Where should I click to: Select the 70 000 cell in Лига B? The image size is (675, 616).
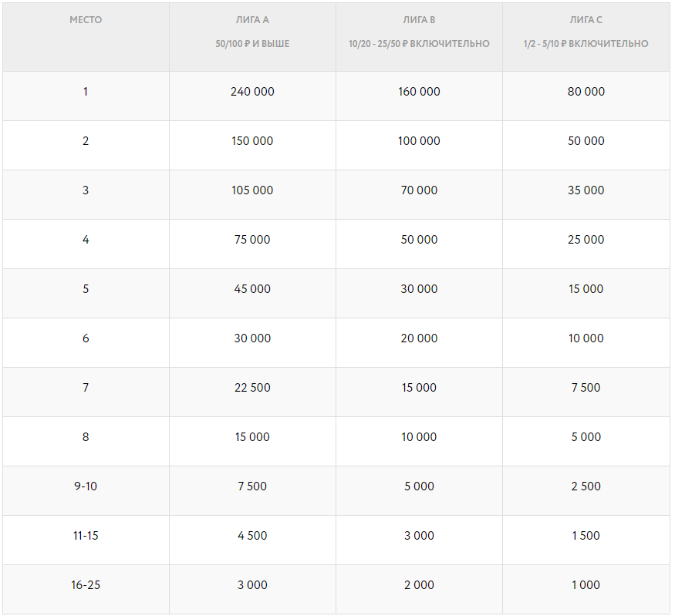(419, 190)
